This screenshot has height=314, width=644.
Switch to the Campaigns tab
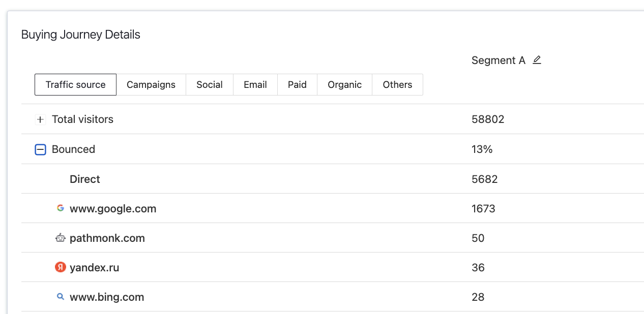tap(151, 85)
